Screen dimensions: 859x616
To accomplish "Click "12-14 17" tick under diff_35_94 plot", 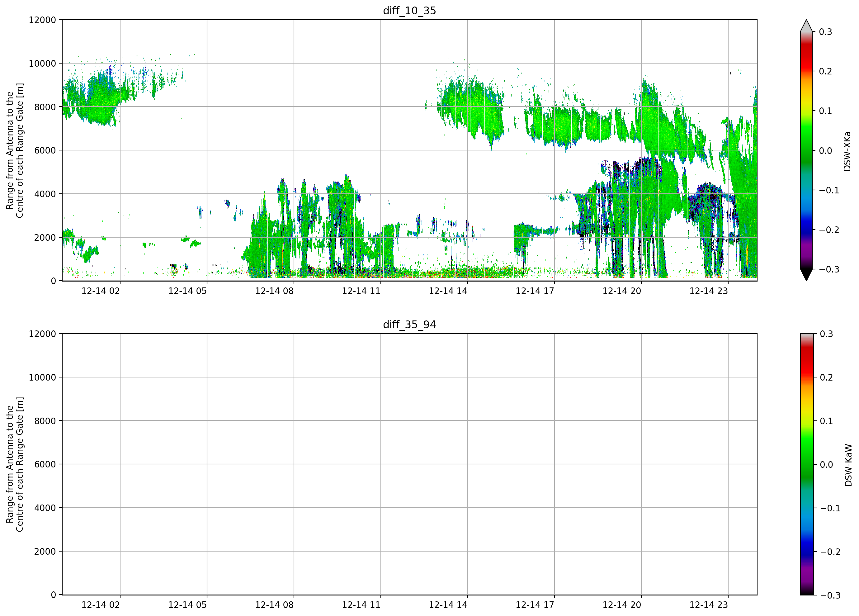I will click(535, 605).
